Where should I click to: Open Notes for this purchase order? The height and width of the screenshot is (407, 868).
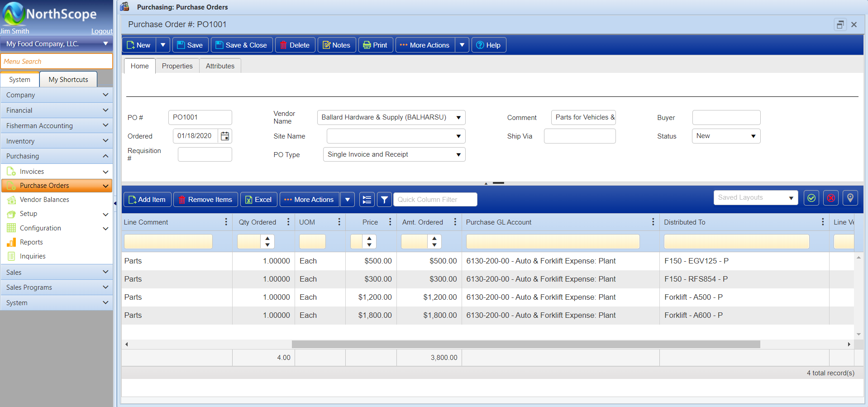[336, 45]
